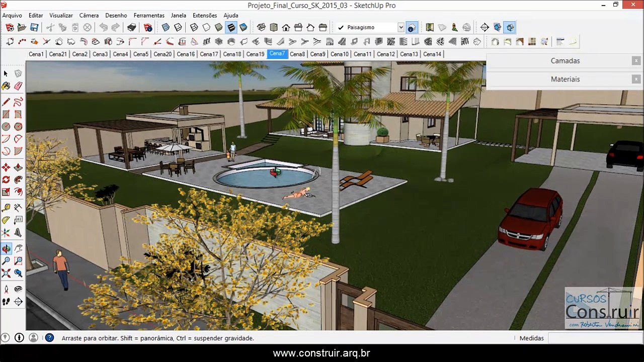Click the Medidas input box
644x362 pixels.
pos(594,338)
